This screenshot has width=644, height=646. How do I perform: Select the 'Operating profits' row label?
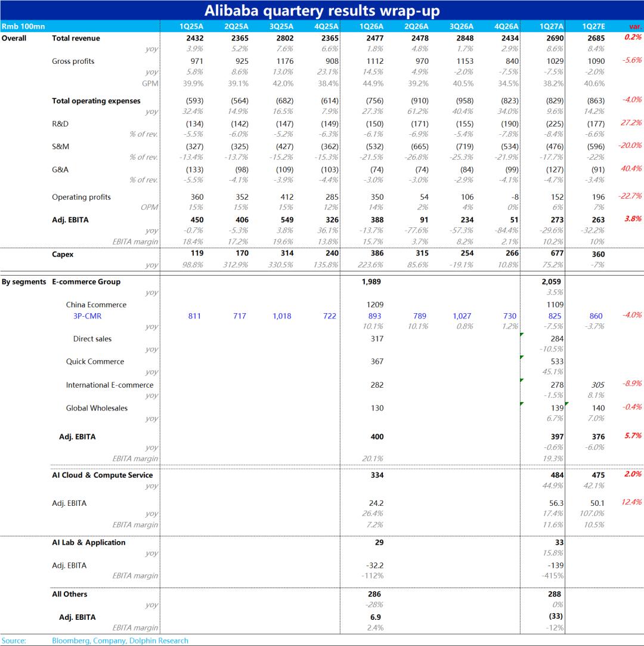(81, 197)
